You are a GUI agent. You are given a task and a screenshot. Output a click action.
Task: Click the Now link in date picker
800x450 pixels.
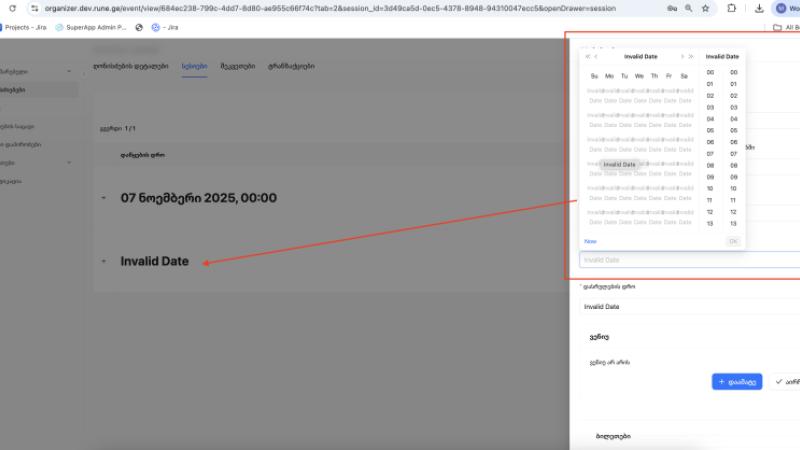click(590, 241)
